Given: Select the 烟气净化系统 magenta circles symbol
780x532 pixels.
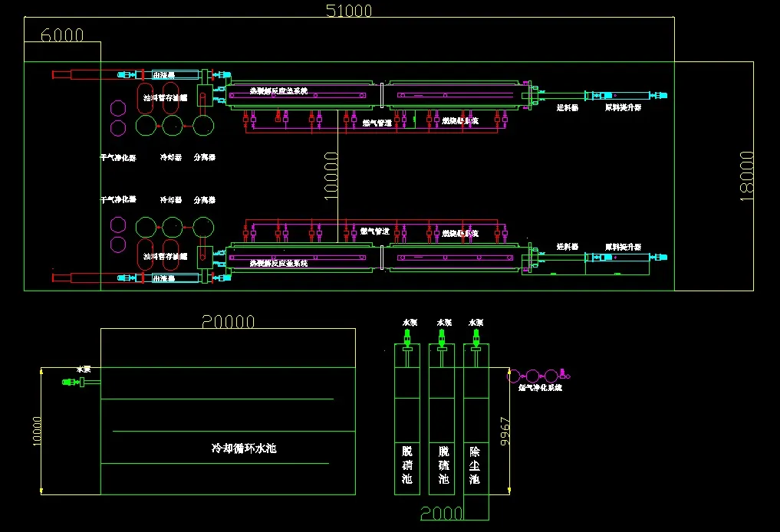Looking at the screenshot, I should (x=533, y=376).
